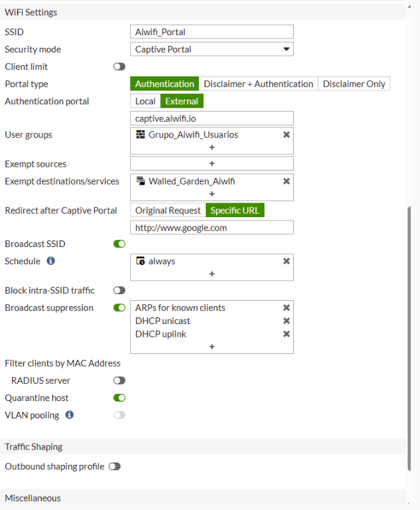The width and height of the screenshot is (420, 510).
Task: Click the SSID name input field
Action: pyautogui.click(x=212, y=32)
